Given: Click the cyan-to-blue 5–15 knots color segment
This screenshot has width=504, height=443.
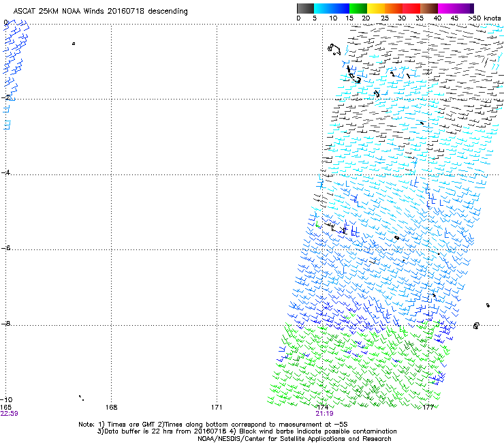Looking at the screenshot, I should click(332, 8).
